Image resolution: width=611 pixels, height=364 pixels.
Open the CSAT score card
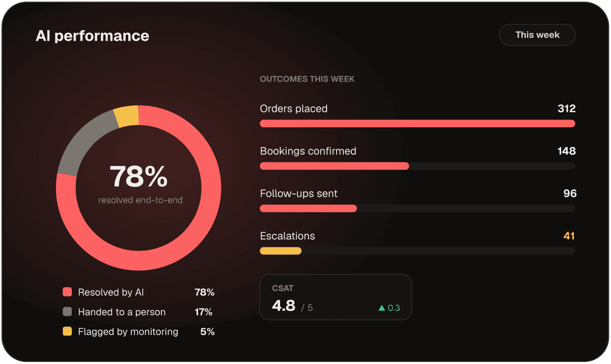click(x=336, y=297)
